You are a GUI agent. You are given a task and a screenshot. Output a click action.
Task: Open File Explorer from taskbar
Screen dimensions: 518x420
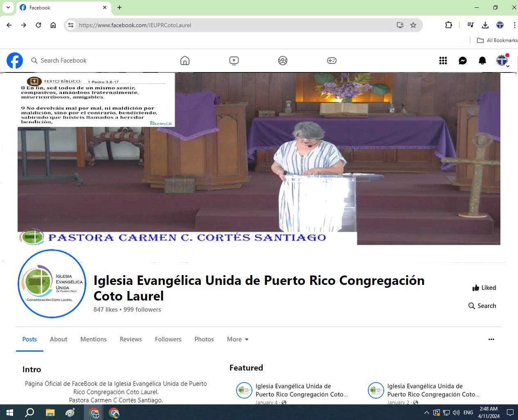click(x=50, y=413)
